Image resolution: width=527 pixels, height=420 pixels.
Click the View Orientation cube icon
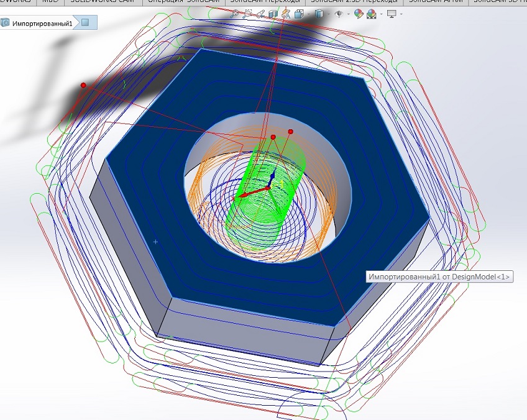pos(298,14)
